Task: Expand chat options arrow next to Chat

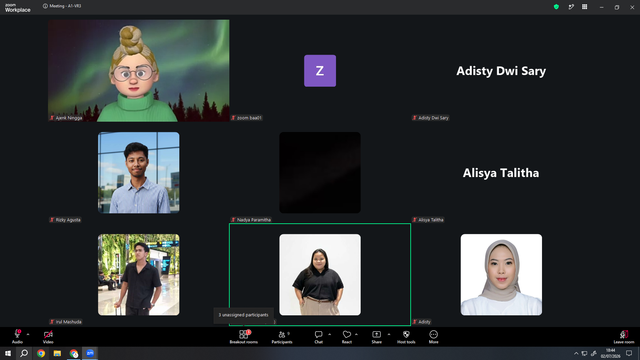Action: (329, 334)
